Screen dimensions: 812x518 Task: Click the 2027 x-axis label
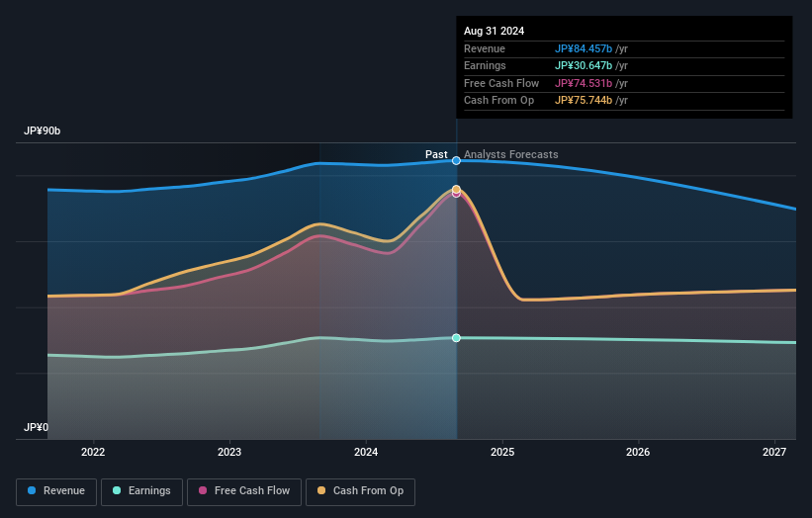click(774, 452)
